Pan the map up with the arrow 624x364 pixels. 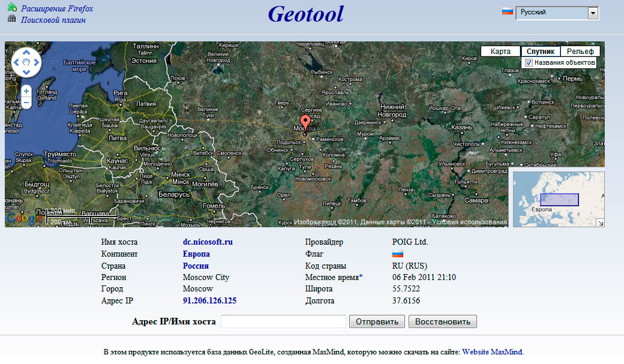[x=26, y=52]
